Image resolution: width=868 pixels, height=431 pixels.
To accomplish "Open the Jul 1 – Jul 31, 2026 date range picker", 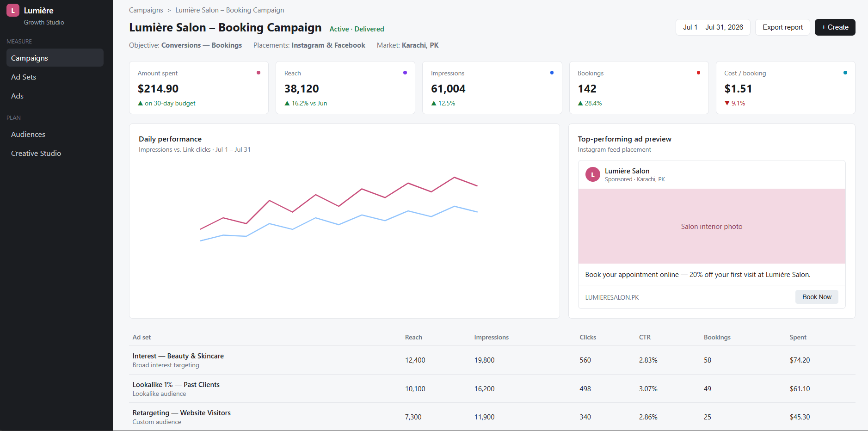I will (713, 27).
